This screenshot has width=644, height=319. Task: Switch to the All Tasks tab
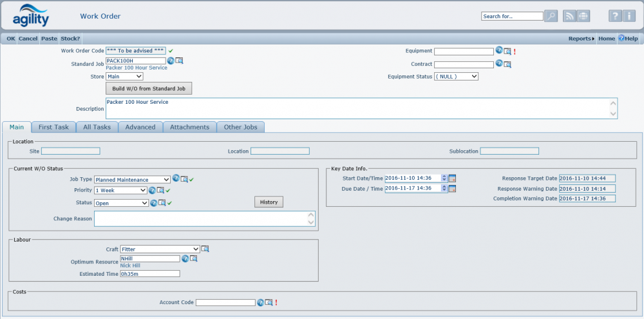coord(97,127)
